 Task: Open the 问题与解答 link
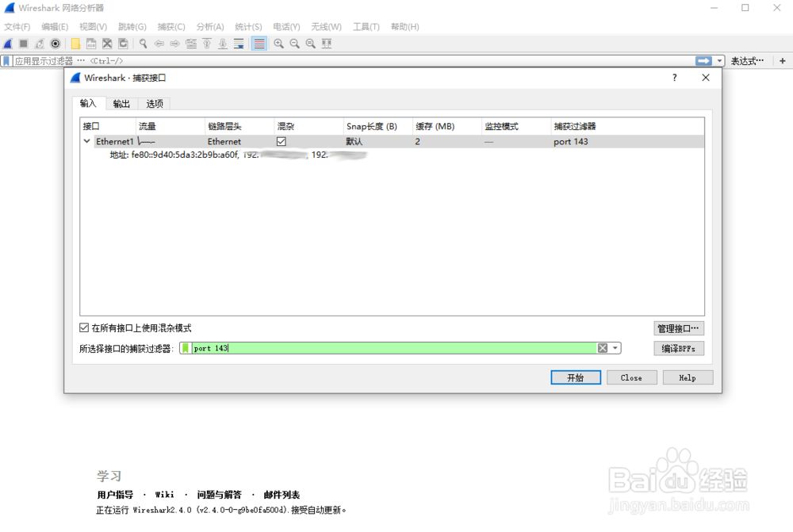(219, 495)
